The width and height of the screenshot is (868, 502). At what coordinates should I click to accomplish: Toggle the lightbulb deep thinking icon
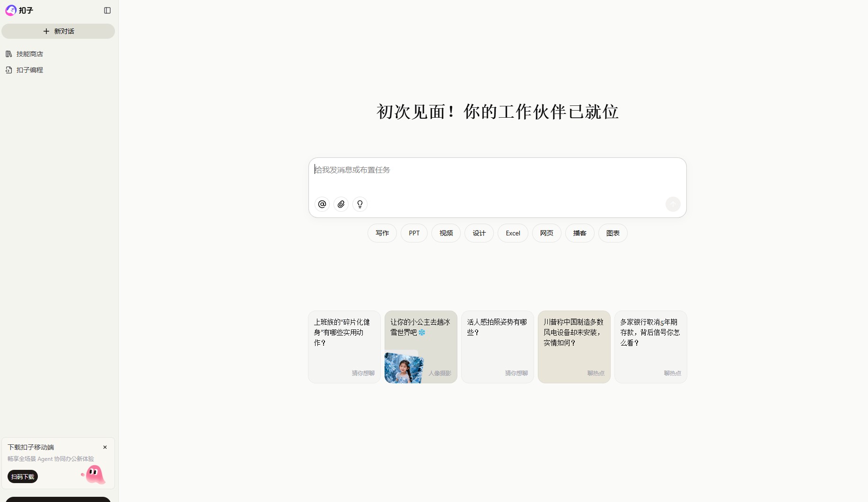point(360,204)
